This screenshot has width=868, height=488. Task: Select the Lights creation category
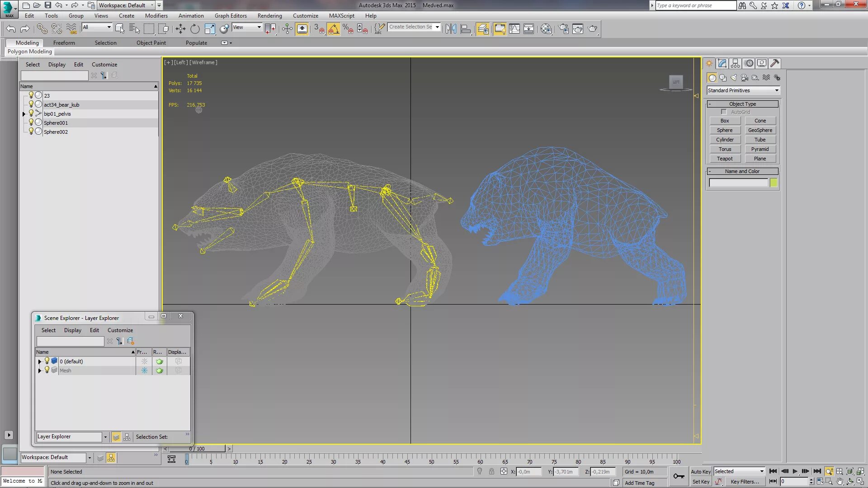pos(733,77)
